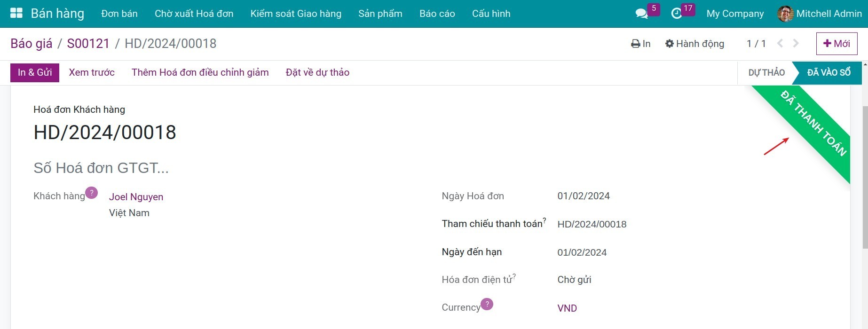Click the Bán hàng app title
Image resolution: width=868 pixels, height=329 pixels.
point(57,14)
